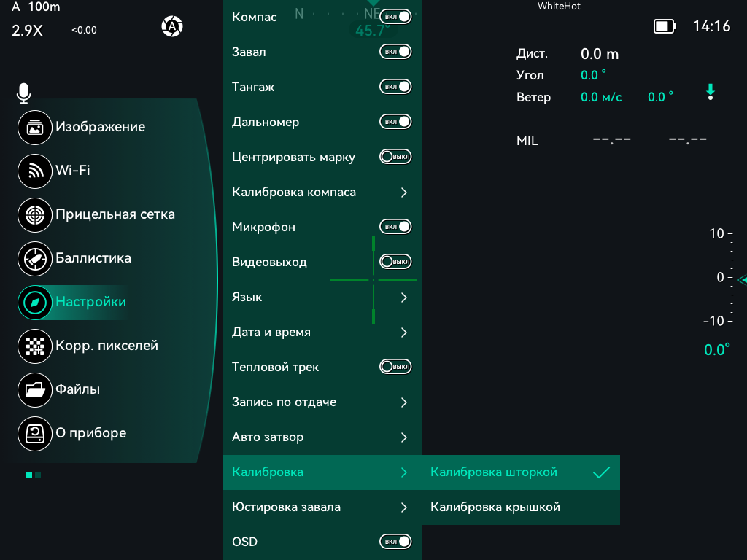The height and width of the screenshot is (560, 747).
Task: Open the Язык menu item
Action: tap(322, 297)
